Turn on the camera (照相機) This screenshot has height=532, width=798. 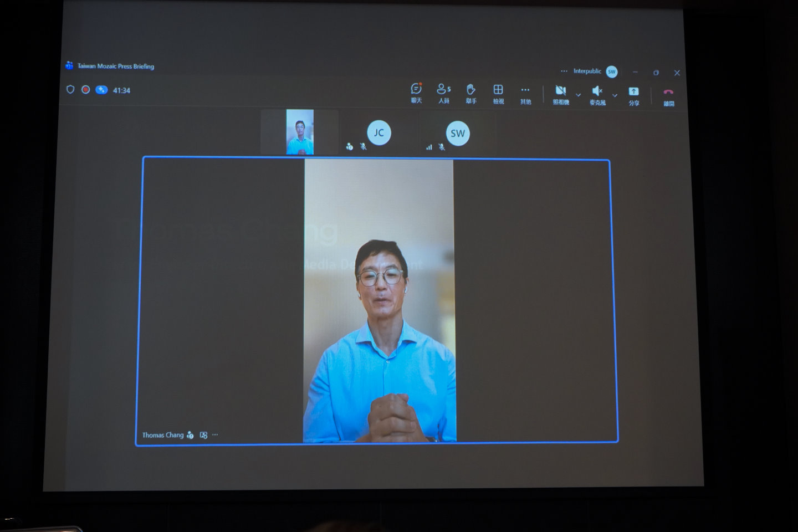click(x=560, y=94)
